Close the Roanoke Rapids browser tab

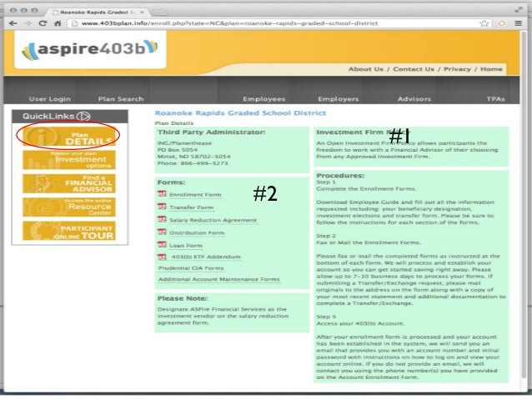click(142, 12)
